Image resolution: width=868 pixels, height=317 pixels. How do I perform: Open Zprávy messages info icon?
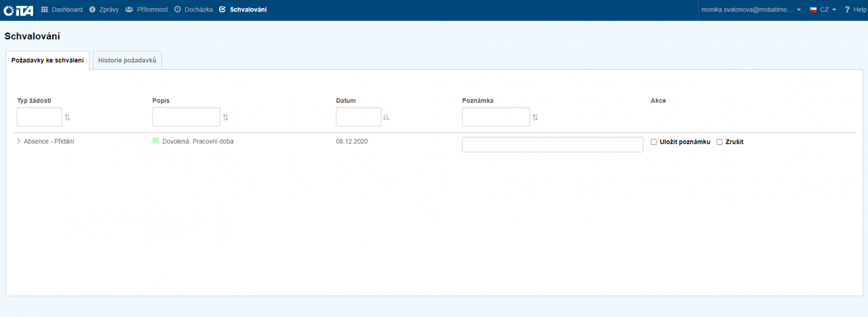(x=92, y=9)
